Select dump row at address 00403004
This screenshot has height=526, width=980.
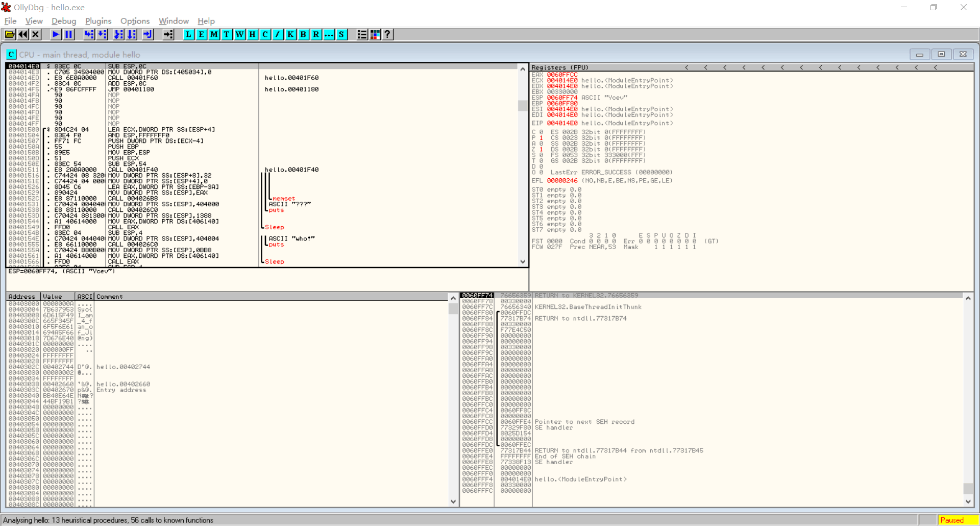(228, 309)
